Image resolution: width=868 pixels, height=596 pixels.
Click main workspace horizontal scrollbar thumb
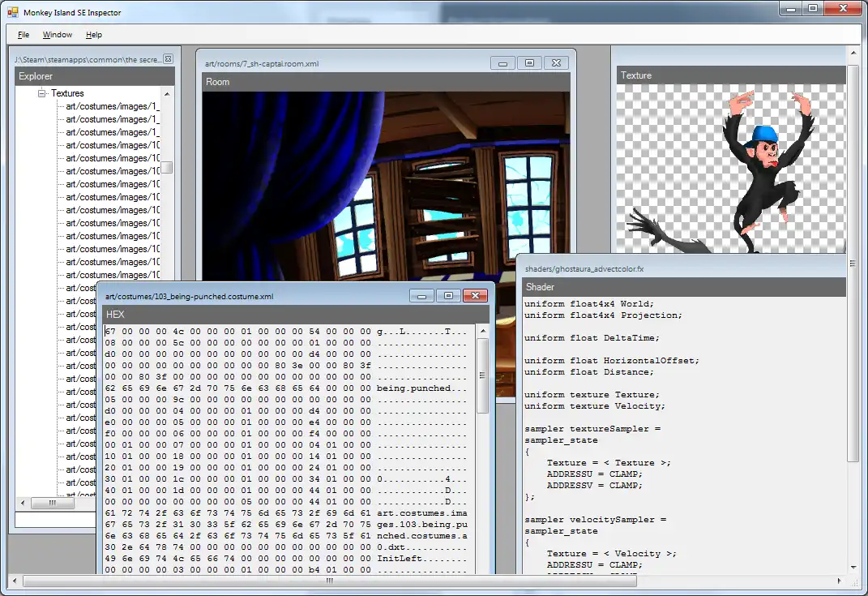pos(330,581)
